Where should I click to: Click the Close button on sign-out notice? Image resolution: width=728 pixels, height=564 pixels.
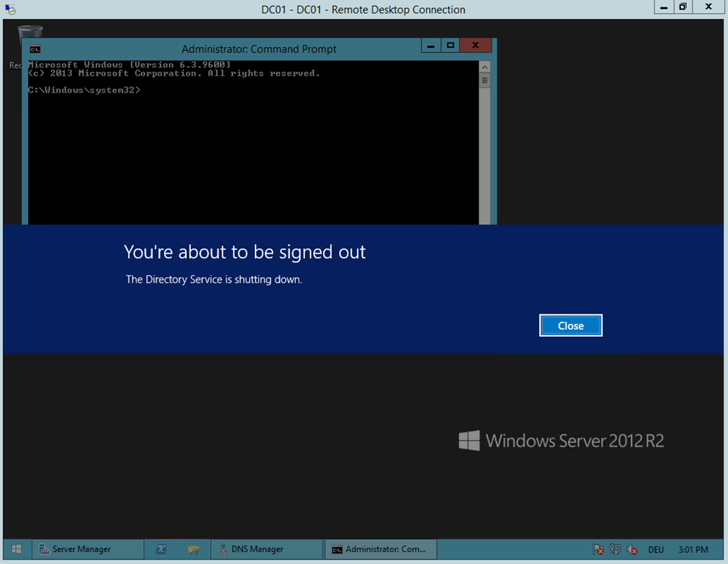tap(571, 325)
